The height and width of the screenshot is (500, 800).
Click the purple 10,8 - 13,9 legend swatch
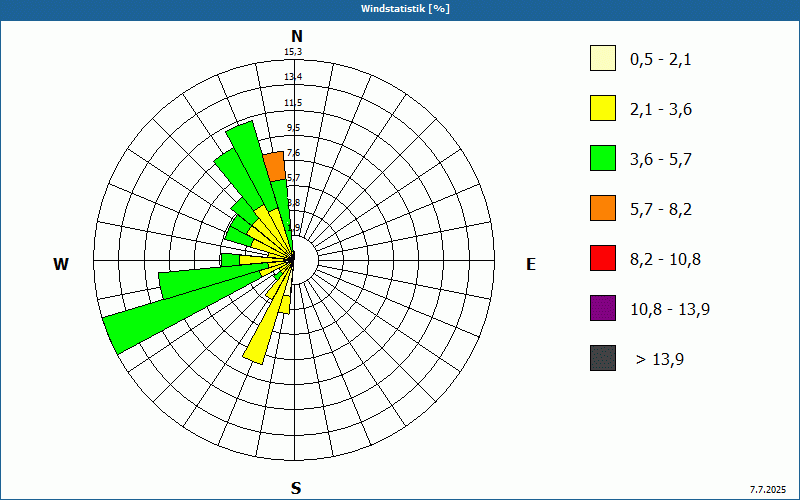tap(603, 308)
